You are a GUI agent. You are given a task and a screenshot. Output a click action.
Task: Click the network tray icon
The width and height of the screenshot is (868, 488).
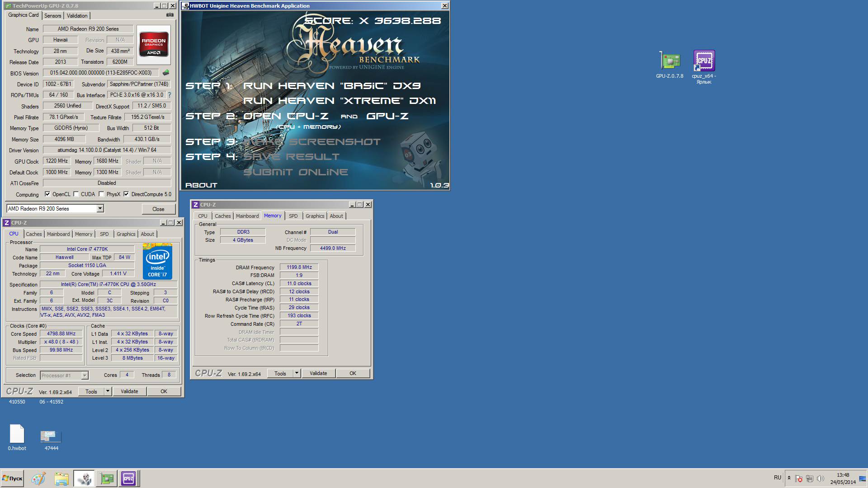[810, 478]
